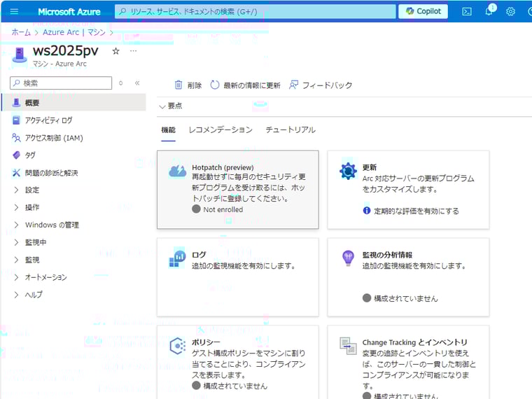The width and height of the screenshot is (532, 399).
Task: Open フィードバック from the toolbar
Action: [321, 85]
